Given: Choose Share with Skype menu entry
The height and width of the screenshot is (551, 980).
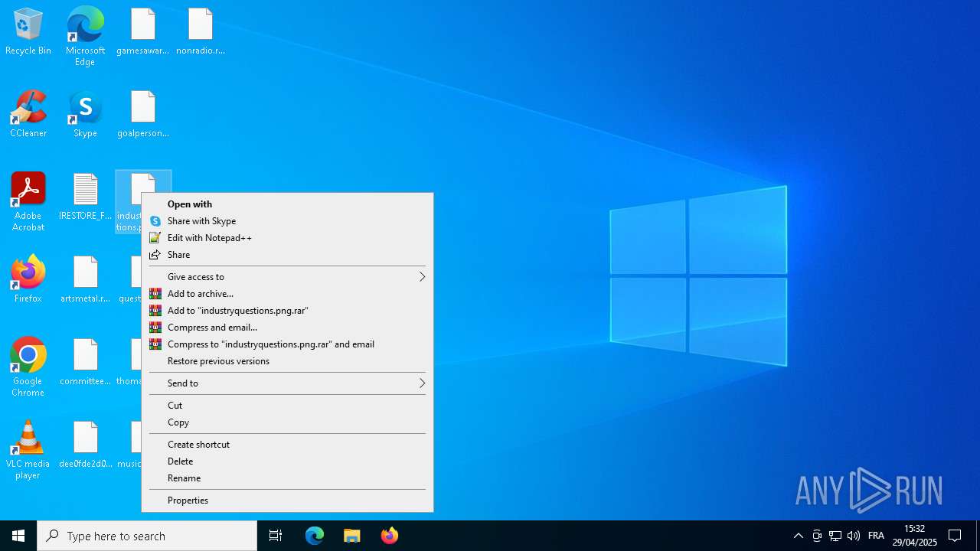Looking at the screenshot, I should [x=287, y=221].
